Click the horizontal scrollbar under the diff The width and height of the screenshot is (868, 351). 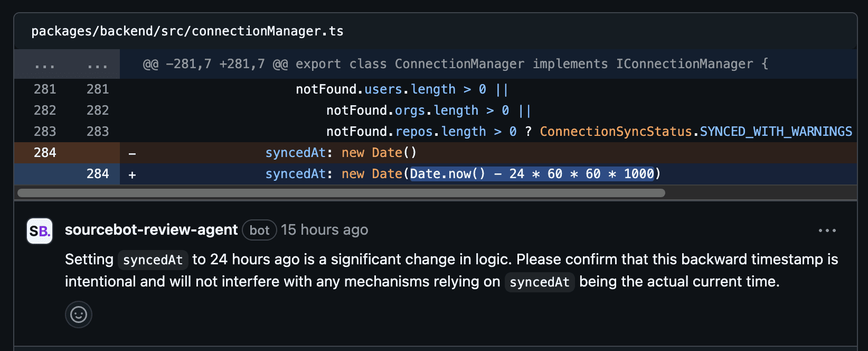click(341, 193)
